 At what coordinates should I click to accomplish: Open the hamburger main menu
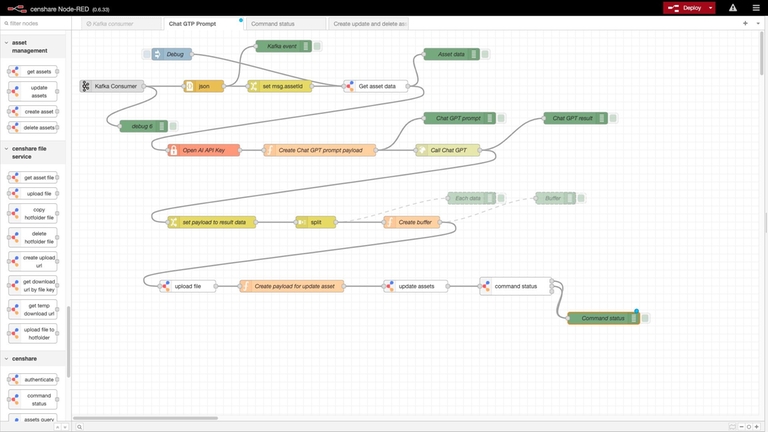tap(756, 8)
